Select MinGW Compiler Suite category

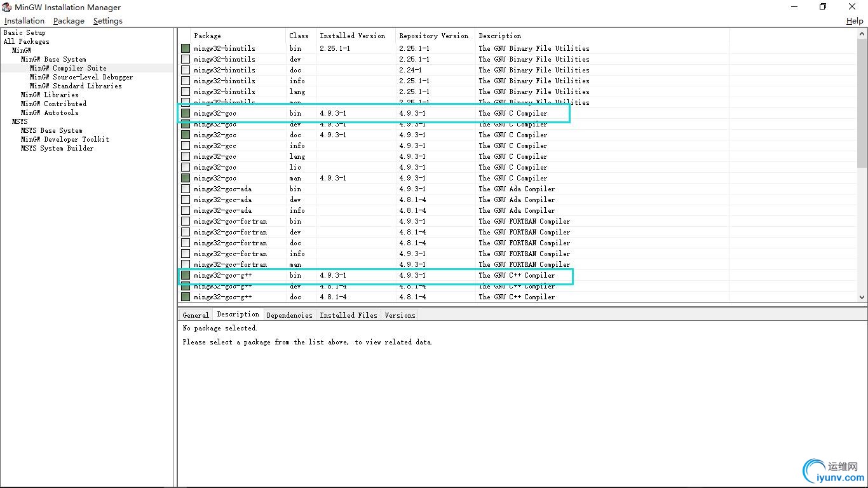click(68, 68)
